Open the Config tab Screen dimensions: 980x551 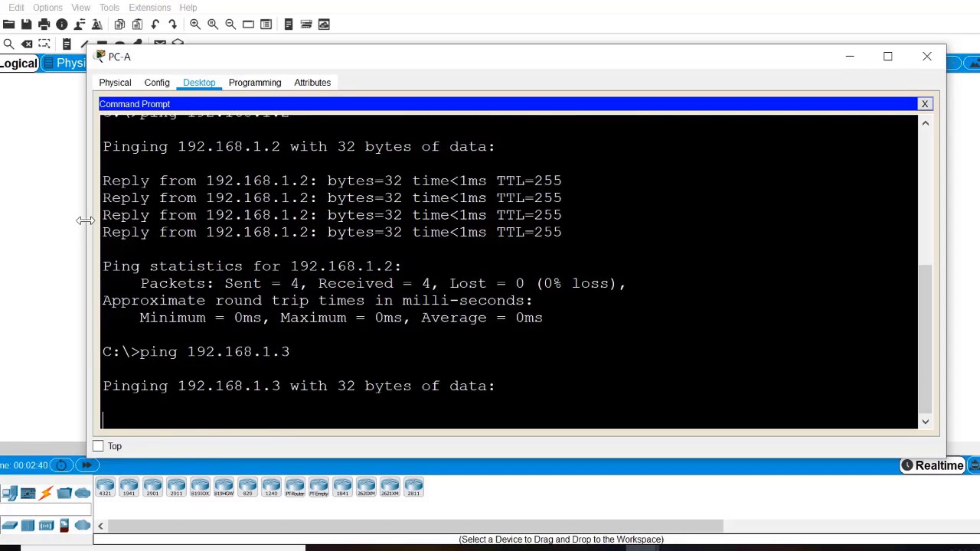tap(156, 83)
